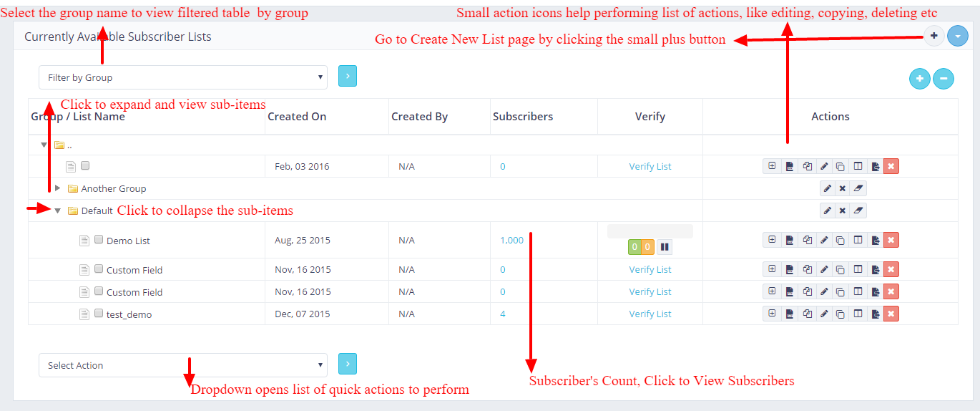Click the pause icon in Demo List verify

[665, 247]
